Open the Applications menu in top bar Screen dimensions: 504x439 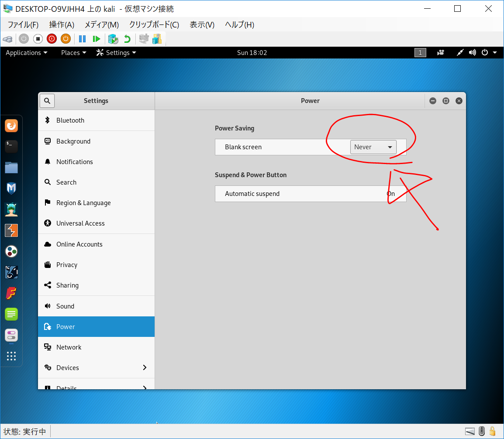click(27, 53)
